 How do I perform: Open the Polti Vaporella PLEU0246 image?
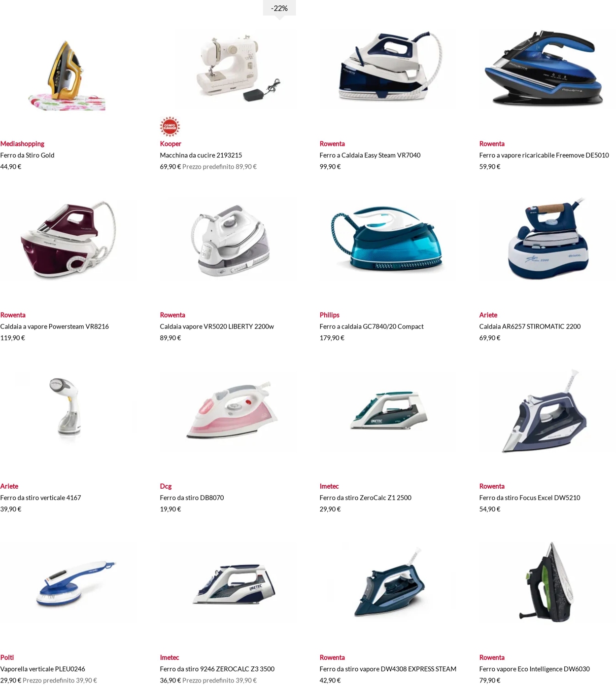[75, 582]
